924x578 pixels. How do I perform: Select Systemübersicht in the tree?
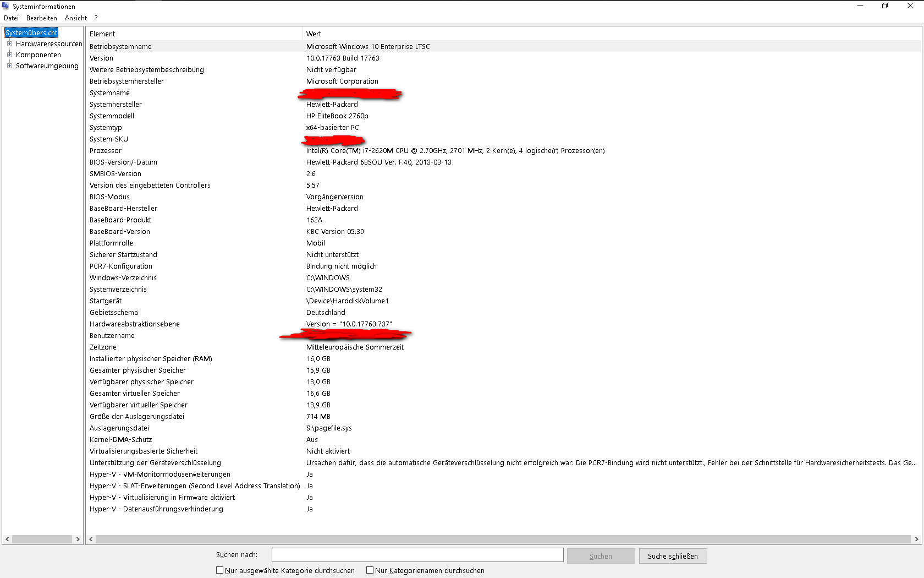pos(31,33)
